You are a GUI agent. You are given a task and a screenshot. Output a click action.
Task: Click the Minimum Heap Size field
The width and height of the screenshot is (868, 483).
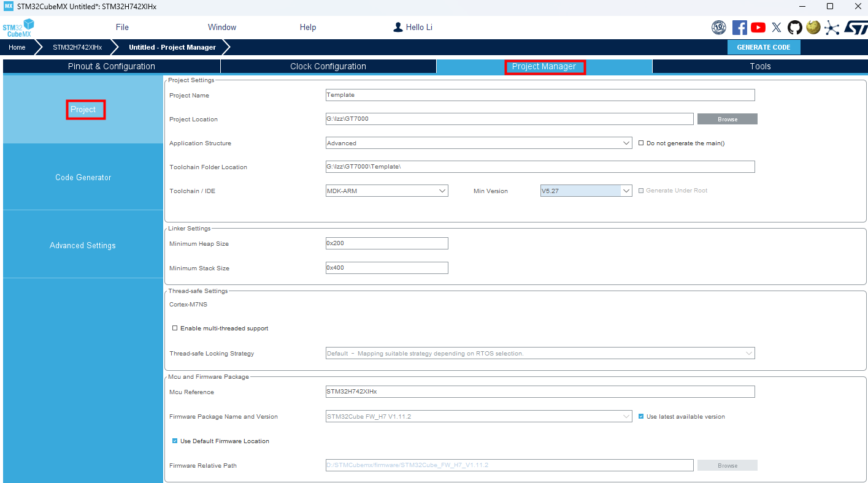click(x=386, y=243)
